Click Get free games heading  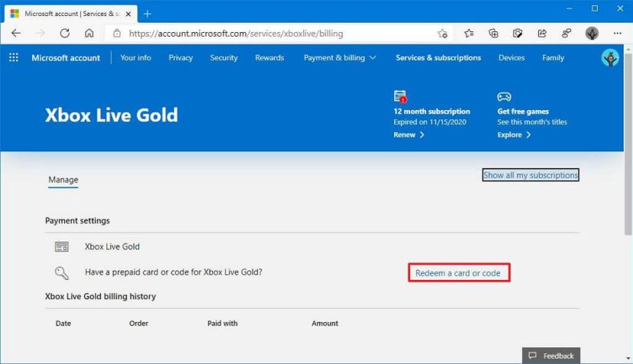tap(523, 111)
